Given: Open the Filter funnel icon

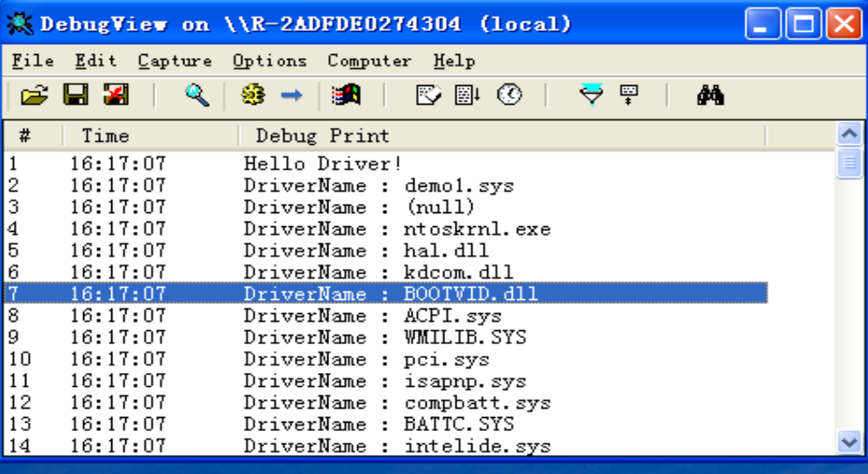Looking at the screenshot, I should 591,94.
